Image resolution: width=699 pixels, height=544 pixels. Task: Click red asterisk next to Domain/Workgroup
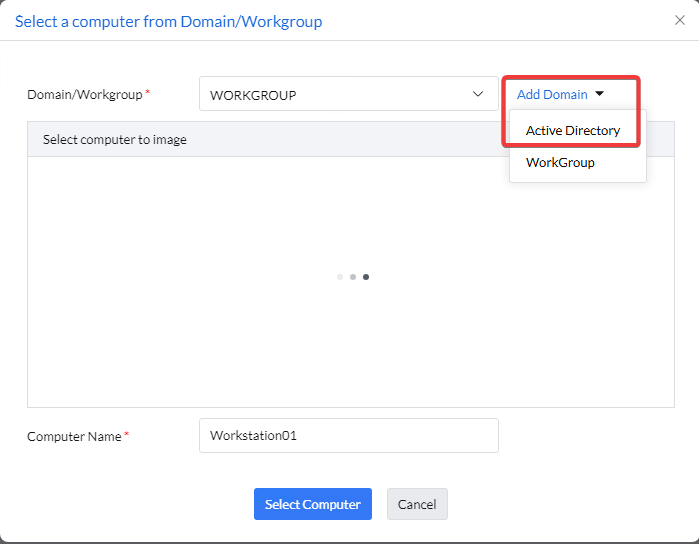(x=149, y=93)
